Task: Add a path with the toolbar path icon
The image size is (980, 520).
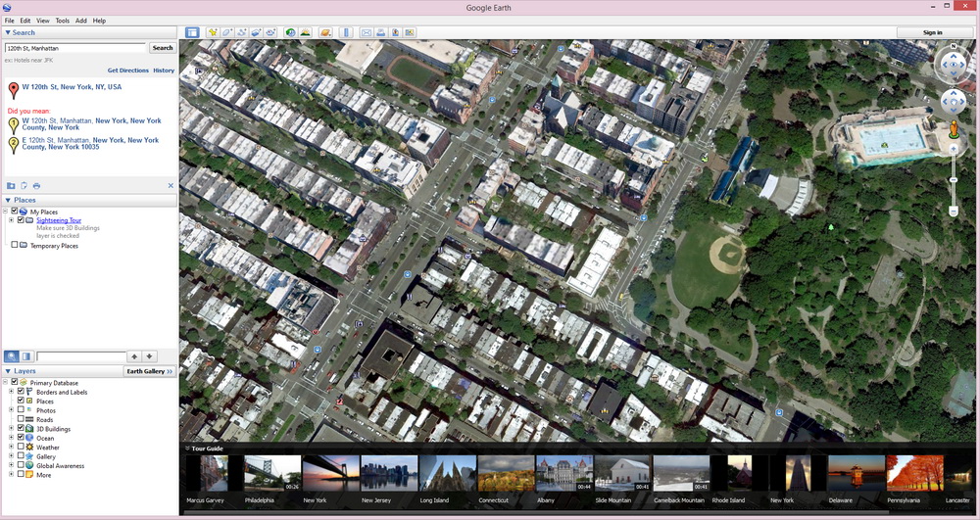Action: (x=241, y=32)
